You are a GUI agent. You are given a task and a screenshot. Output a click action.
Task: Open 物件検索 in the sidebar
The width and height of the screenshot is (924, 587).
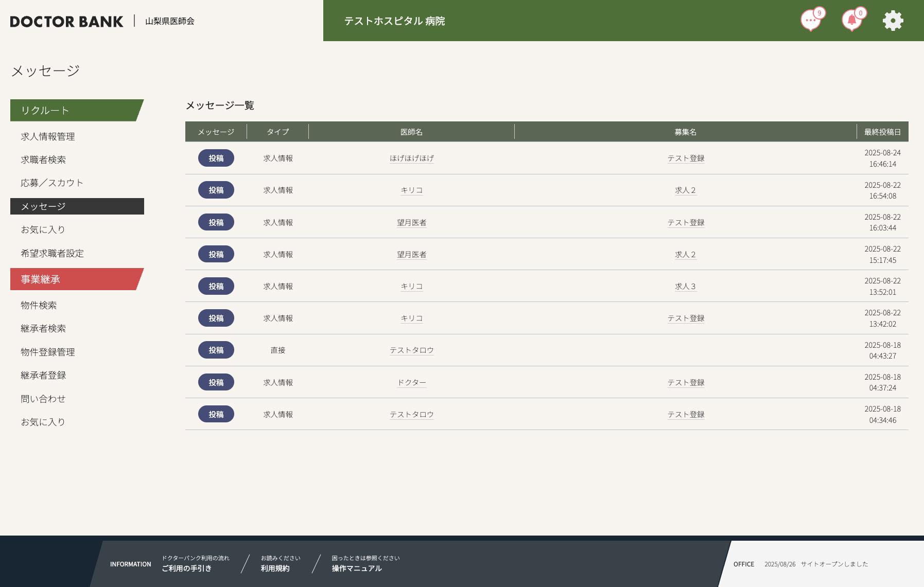point(39,305)
